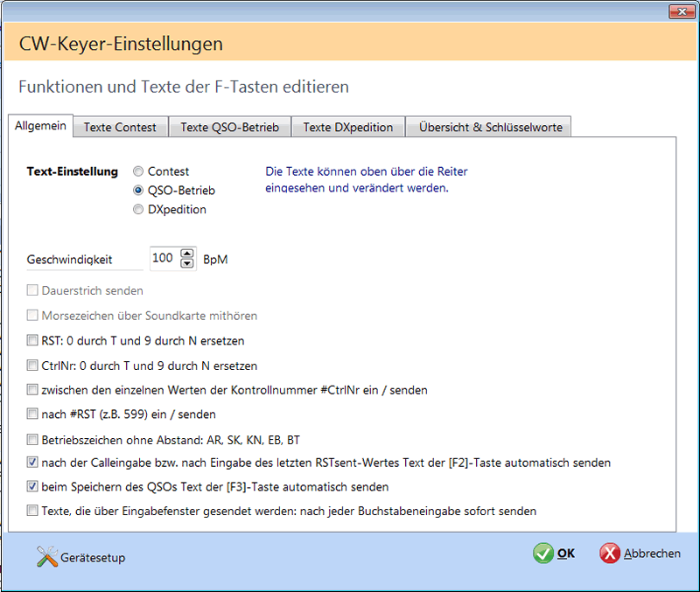Toggle Morsezeichen über Soundkarte mithören checkbox

pyautogui.click(x=32, y=316)
